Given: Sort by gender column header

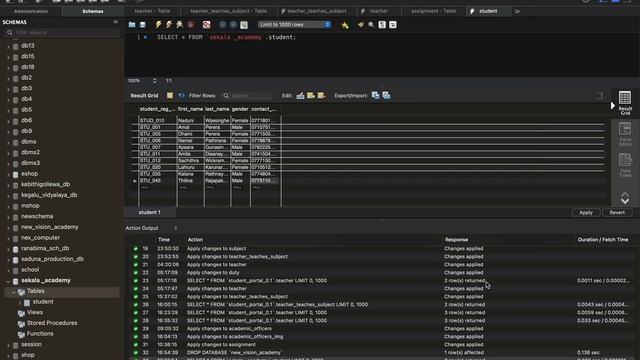Looking at the screenshot, I should click(x=240, y=109).
